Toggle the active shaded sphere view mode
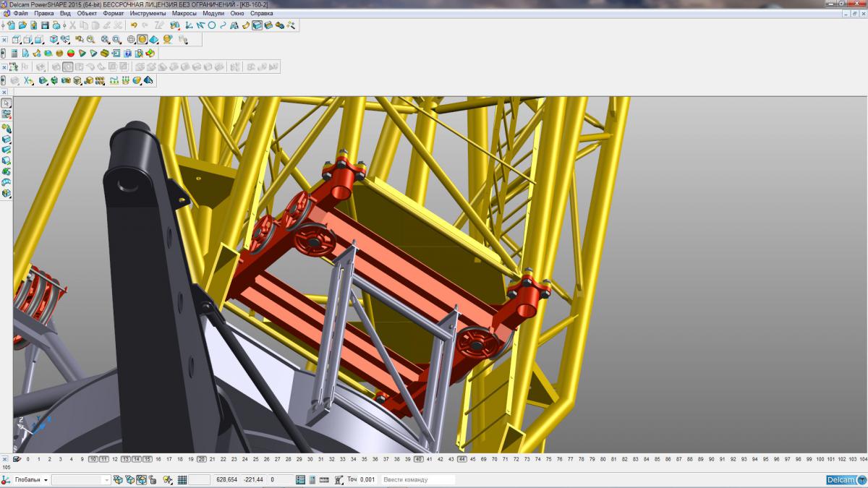The image size is (868, 488). pyautogui.click(x=142, y=40)
